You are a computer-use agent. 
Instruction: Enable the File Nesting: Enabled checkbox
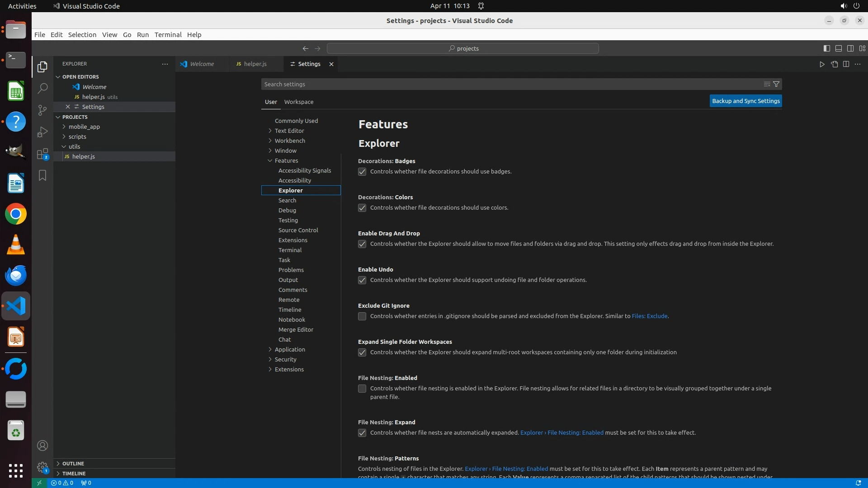click(362, 389)
